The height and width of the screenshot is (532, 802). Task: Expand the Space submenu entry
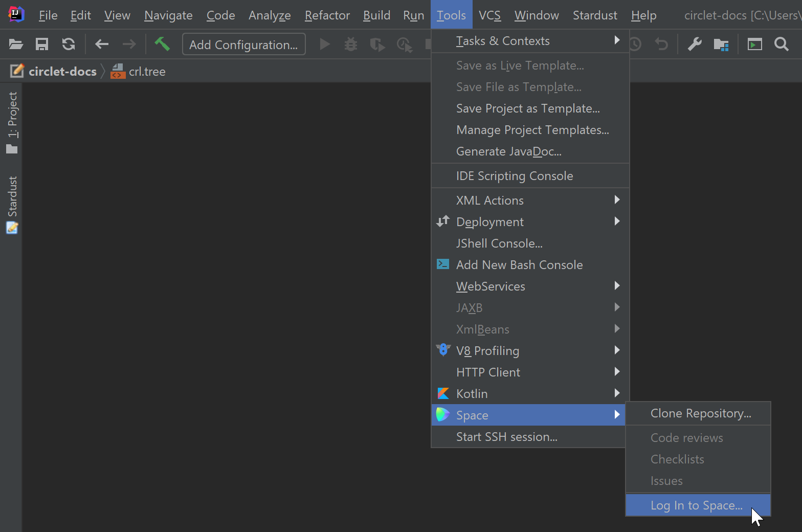click(x=528, y=415)
